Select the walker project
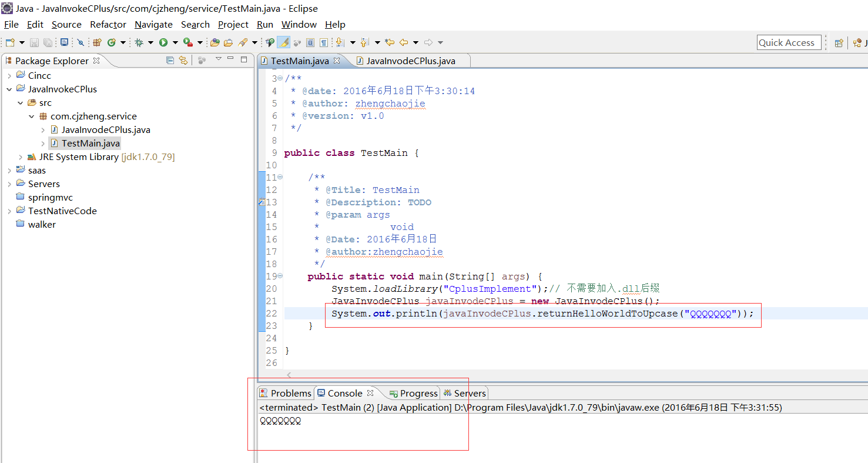Viewport: 868px width, 463px height. (x=36, y=224)
